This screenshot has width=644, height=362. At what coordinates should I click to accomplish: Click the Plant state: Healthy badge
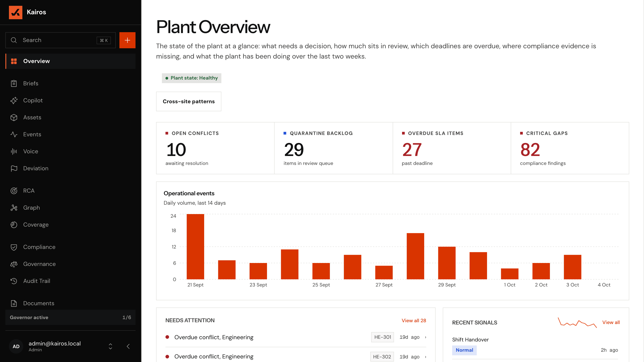click(191, 78)
